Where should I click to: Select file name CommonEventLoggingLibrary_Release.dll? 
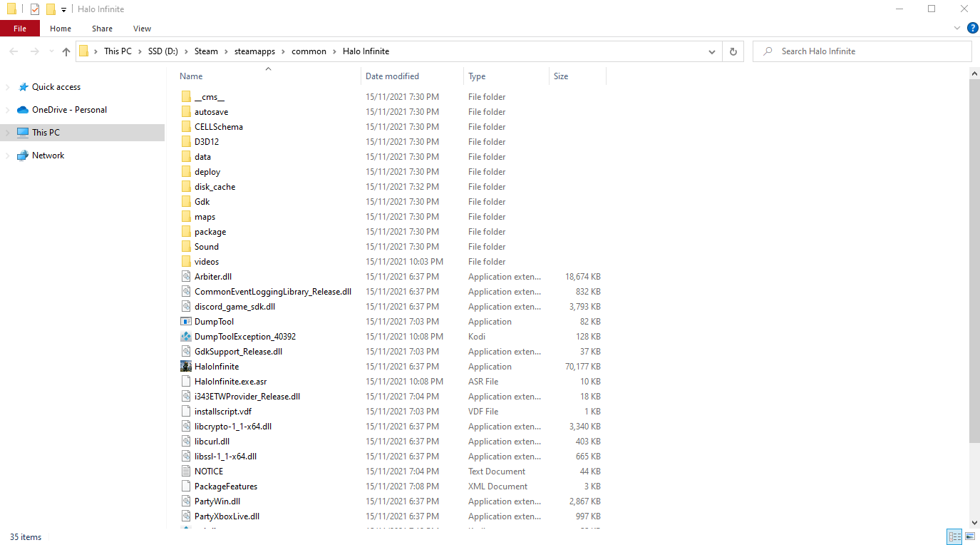click(273, 292)
